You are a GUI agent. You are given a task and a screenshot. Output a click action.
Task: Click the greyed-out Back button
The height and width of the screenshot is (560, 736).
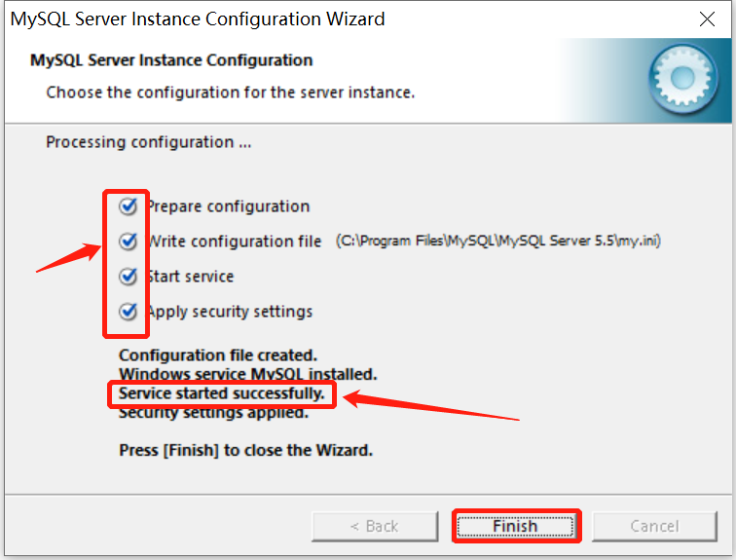[374, 526]
